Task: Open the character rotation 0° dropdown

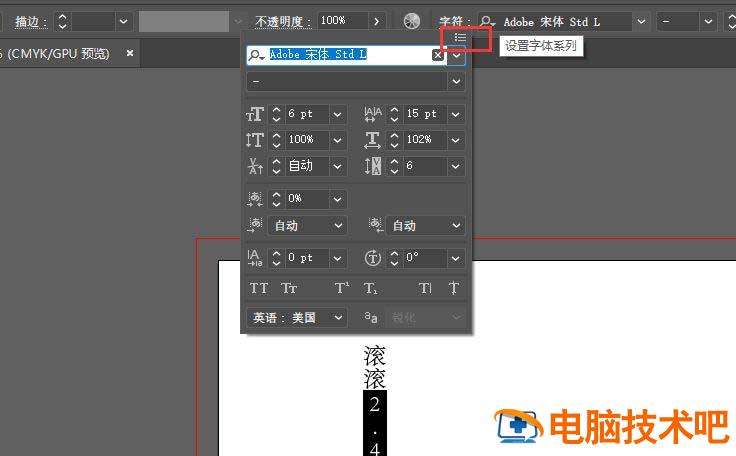Action: pyautogui.click(x=455, y=258)
